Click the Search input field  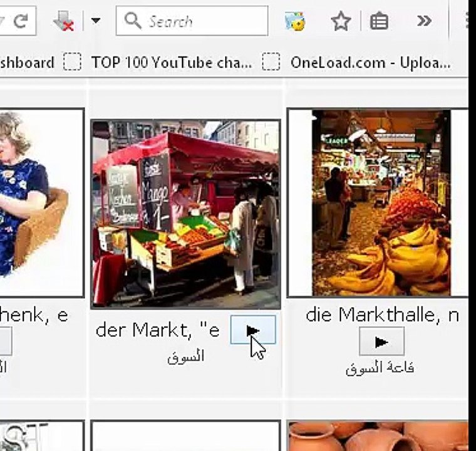point(192,21)
